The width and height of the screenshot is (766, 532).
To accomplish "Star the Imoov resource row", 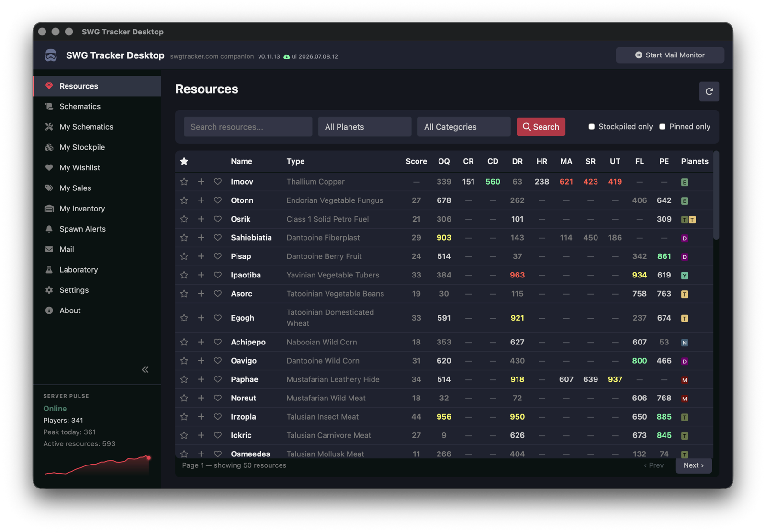I will [x=184, y=182].
